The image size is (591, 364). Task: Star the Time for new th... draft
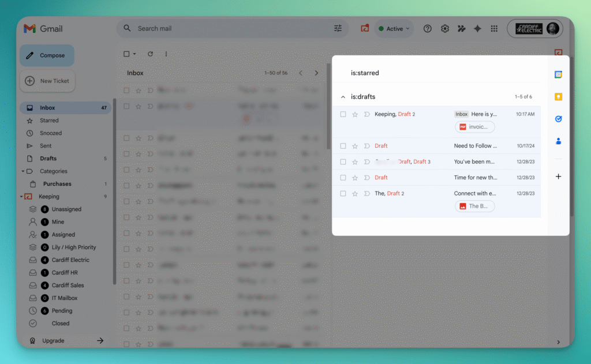(x=355, y=178)
